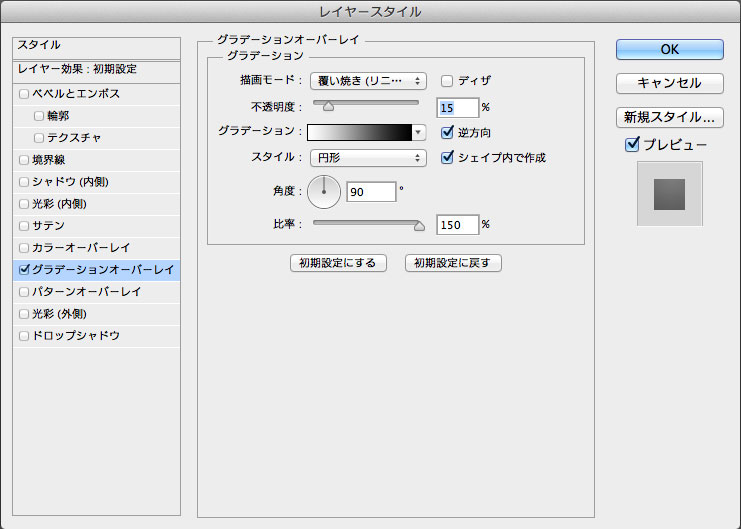Expand the gradient preset picker arrow
Viewport: 741px width, 529px height.
click(419, 132)
